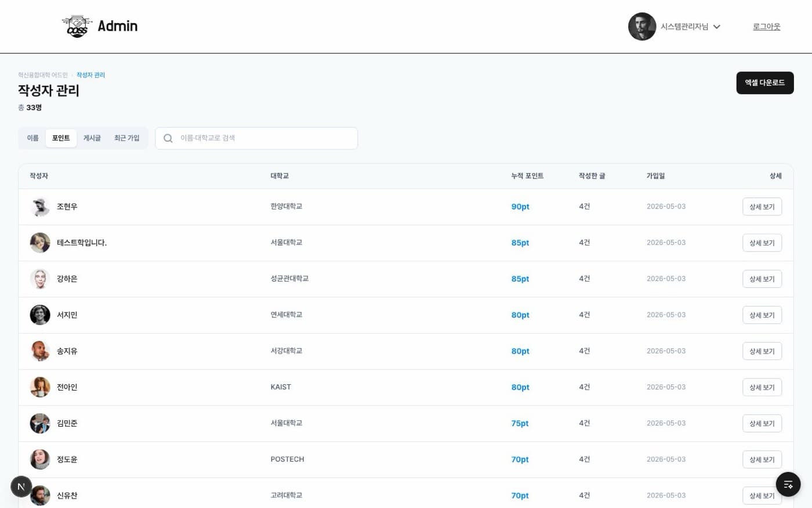This screenshot has width=812, height=508.
Task: Click the 한양대학교 university cell
Action: pyautogui.click(x=287, y=206)
